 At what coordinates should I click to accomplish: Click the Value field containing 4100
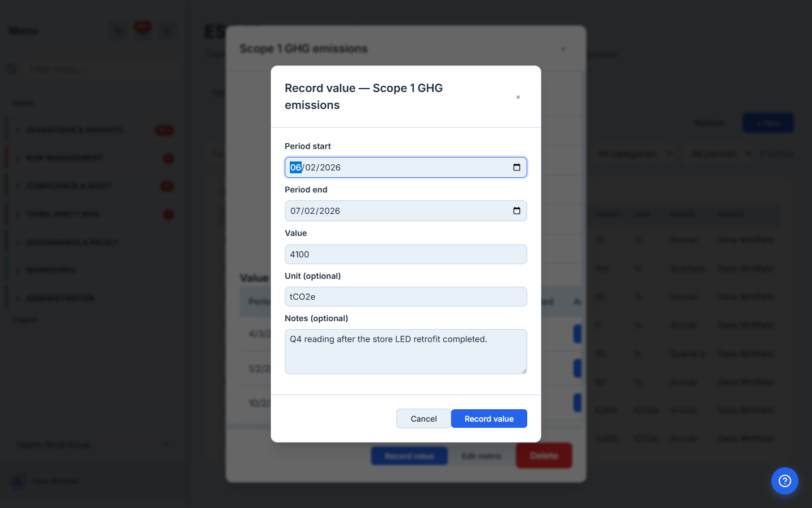(x=406, y=254)
